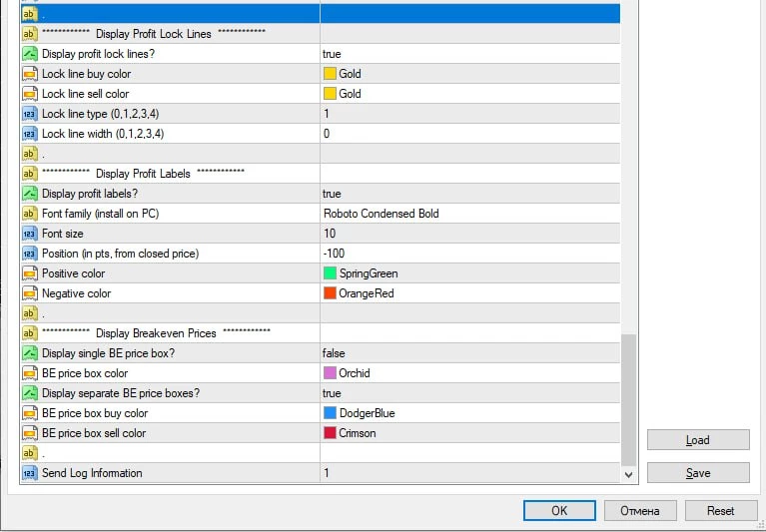Click the DodgerBlue color swatch
Viewport: 766px width, 532px height.
(x=331, y=413)
